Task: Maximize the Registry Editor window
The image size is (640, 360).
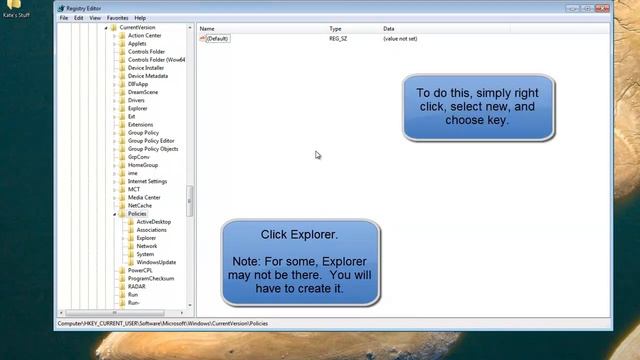Action: click(587, 8)
